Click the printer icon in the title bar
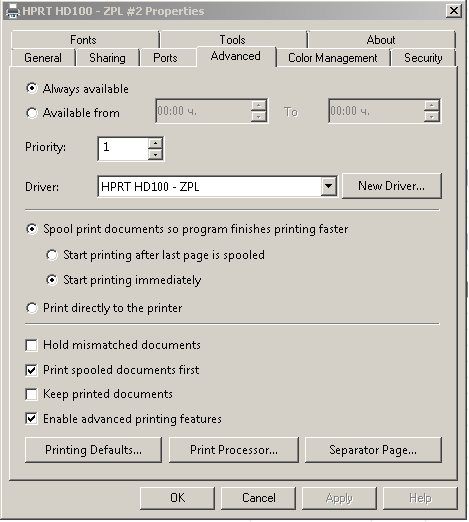 pyautogui.click(x=13, y=11)
